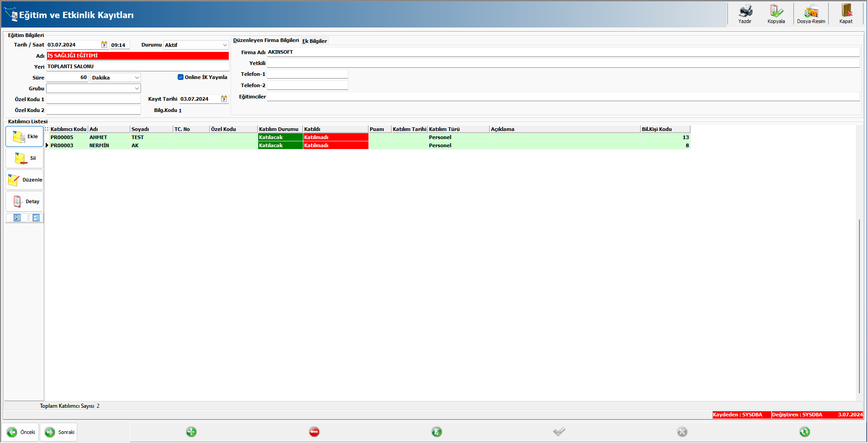This screenshot has width=868, height=443.
Task: Click the right small layout icon below Detay
Action: (x=36, y=218)
